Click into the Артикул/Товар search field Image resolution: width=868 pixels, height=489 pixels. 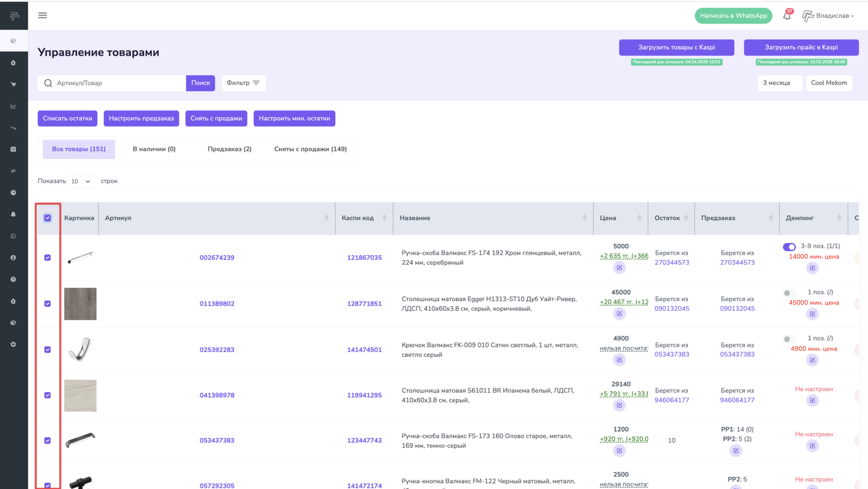tap(119, 83)
